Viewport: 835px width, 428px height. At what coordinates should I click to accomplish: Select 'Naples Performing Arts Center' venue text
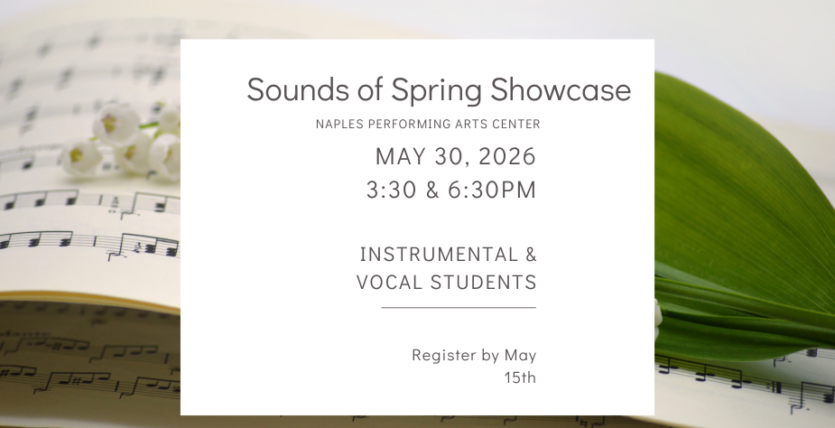point(428,124)
